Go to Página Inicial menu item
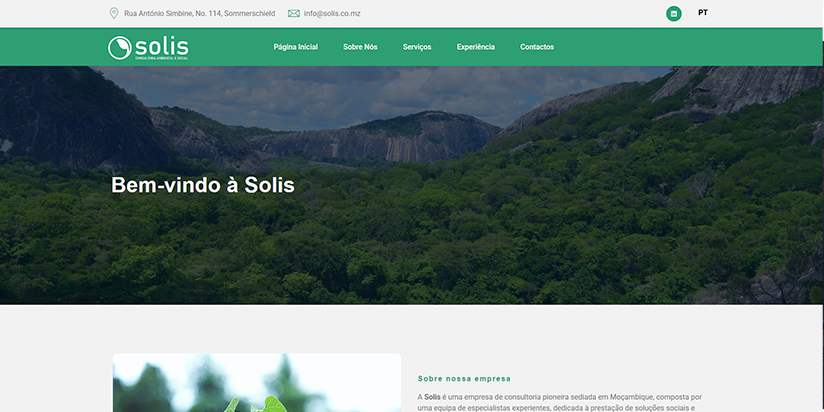Viewport: 824px width, 412px height. tap(295, 47)
